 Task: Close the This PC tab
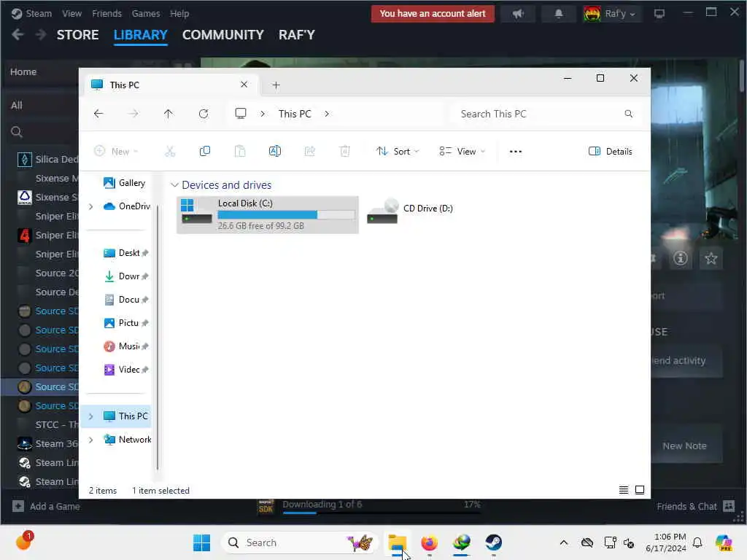[x=244, y=85]
